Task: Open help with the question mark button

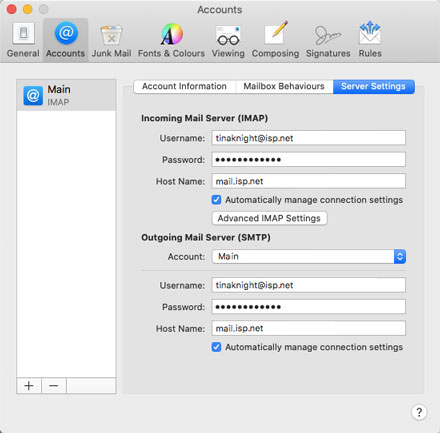Action: tap(419, 412)
